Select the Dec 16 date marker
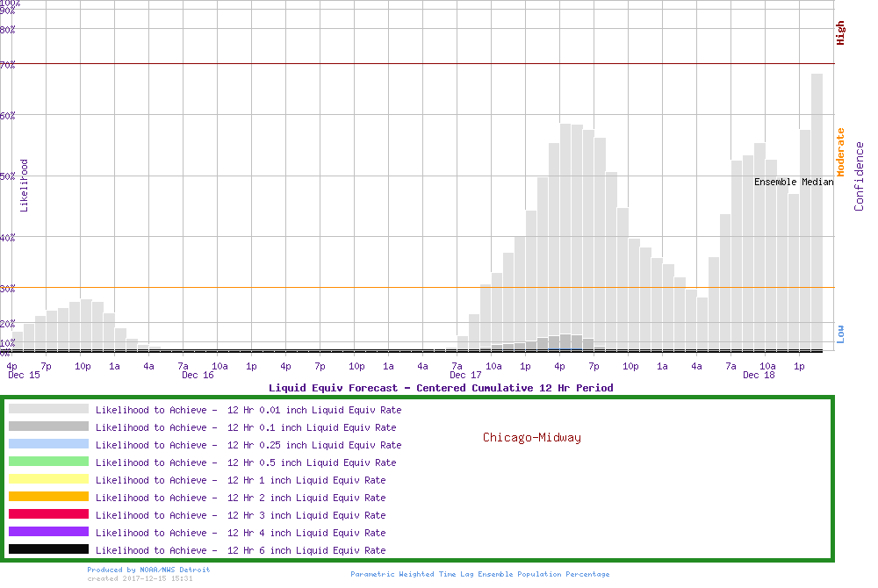878x588 pixels. [198, 375]
